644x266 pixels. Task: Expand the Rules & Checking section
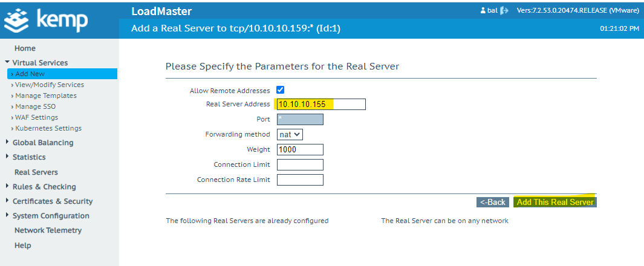[7, 186]
